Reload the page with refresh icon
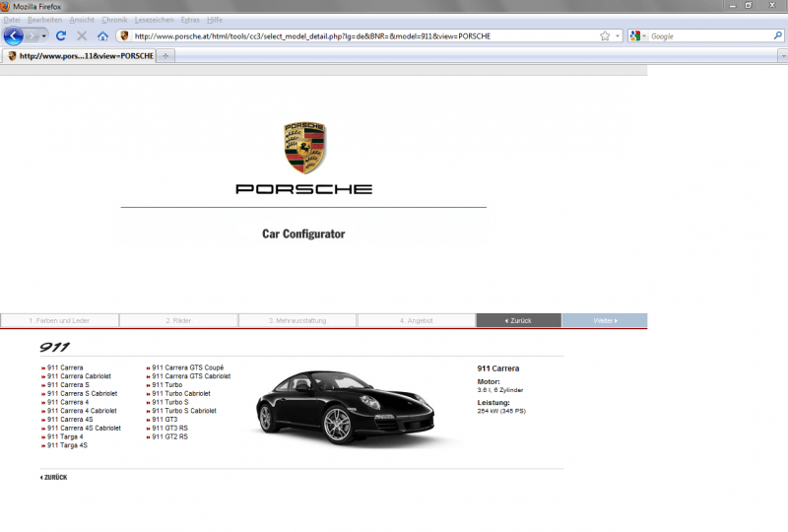Image resolution: width=788 pixels, height=532 pixels. [x=61, y=36]
